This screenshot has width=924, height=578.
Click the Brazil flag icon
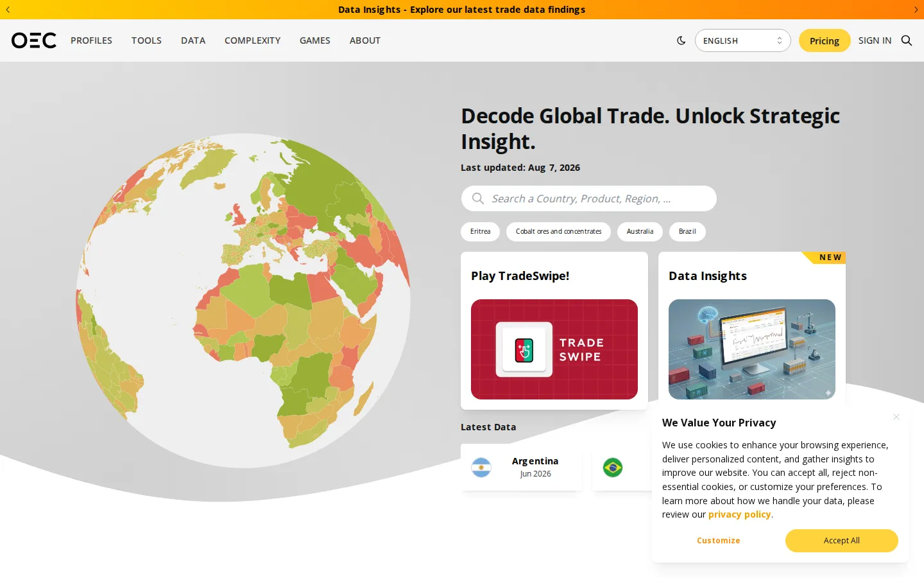tap(613, 468)
